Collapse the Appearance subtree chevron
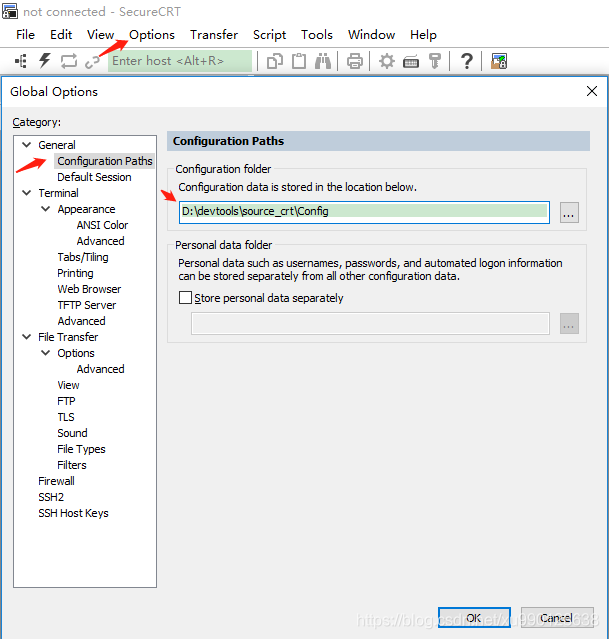The height and width of the screenshot is (639, 609). pyautogui.click(x=46, y=209)
